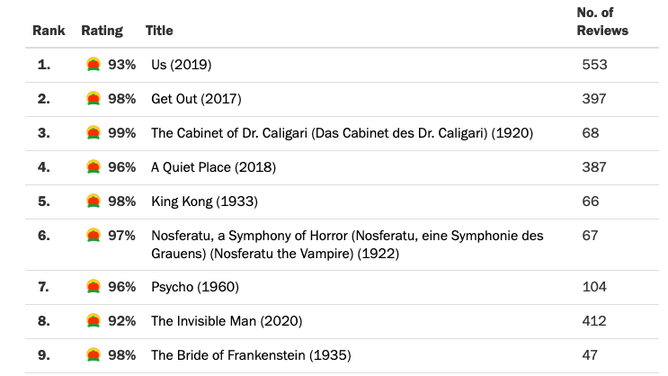Image resolution: width=668 pixels, height=376 pixels.
Task: Open the Nosferatu, a Symphony of Horror link
Action: point(347,244)
